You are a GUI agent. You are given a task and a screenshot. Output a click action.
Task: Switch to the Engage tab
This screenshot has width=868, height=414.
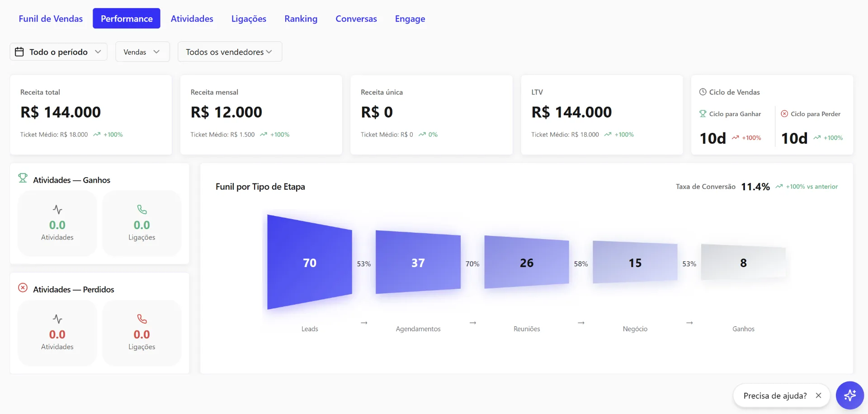point(410,19)
